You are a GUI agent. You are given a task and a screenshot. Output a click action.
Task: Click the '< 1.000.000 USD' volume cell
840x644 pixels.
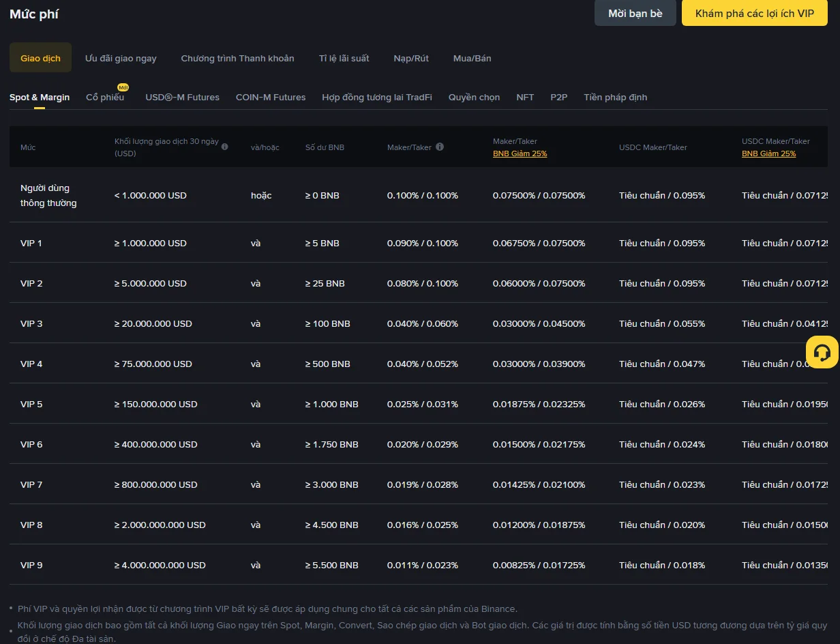pos(151,195)
